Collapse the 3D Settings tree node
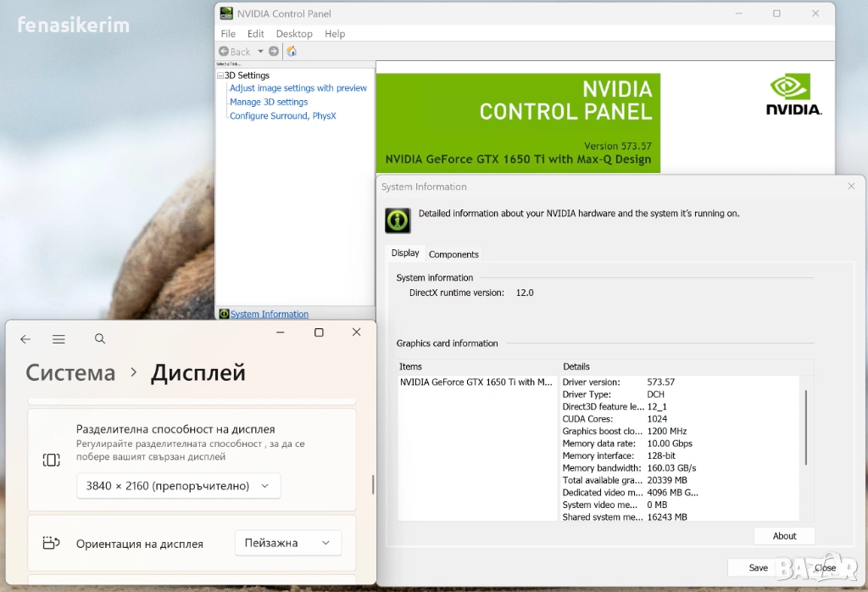The height and width of the screenshot is (592, 868). (x=220, y=75)
